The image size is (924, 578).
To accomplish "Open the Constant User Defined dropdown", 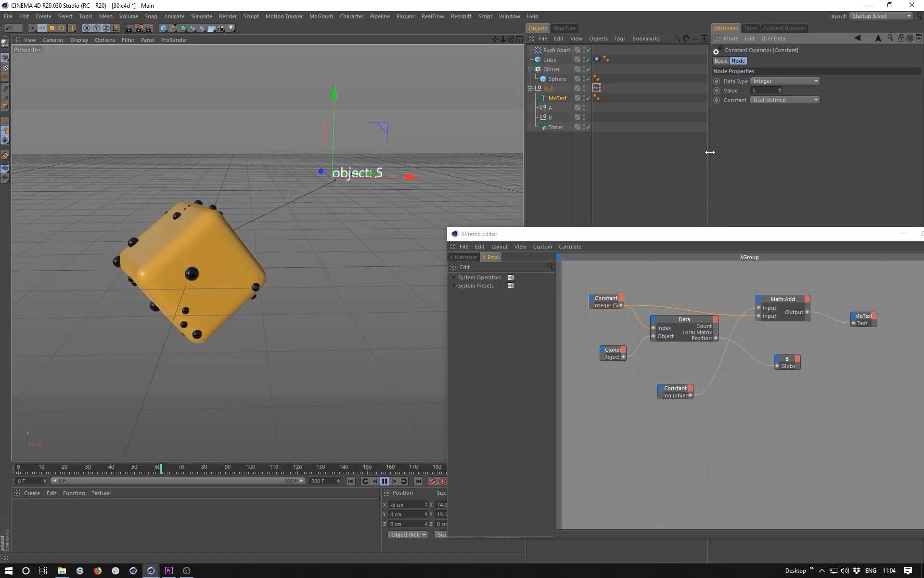I will tap(784, 100).
